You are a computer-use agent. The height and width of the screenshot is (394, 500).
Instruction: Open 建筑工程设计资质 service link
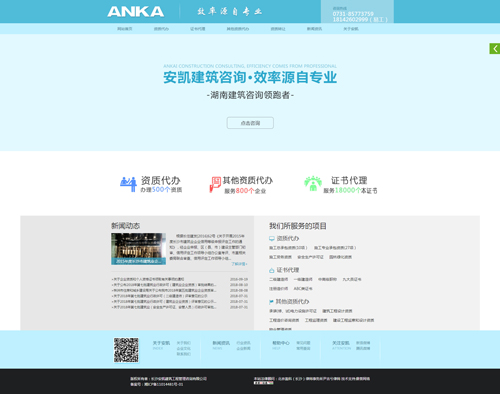(337, 311)
